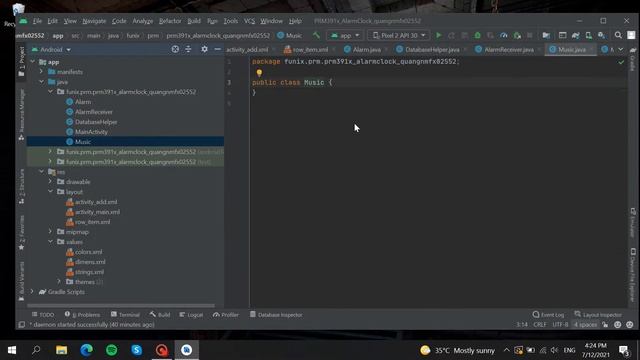Image resolution: width=640 pixels, height=360 pixels.
Task: Open Microsoft Edge from the taskbar
Action: point(87,350)
